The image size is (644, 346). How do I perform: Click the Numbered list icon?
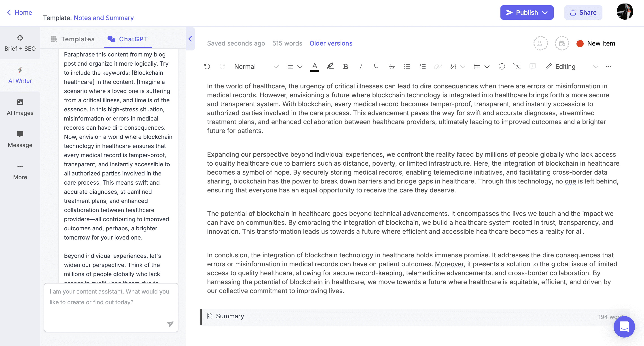click(x=422, y=66)
